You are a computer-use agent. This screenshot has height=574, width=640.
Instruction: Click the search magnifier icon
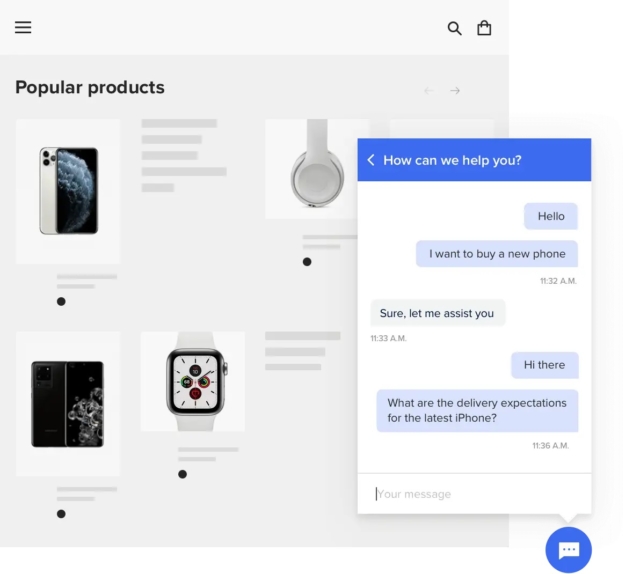point(454,28)
